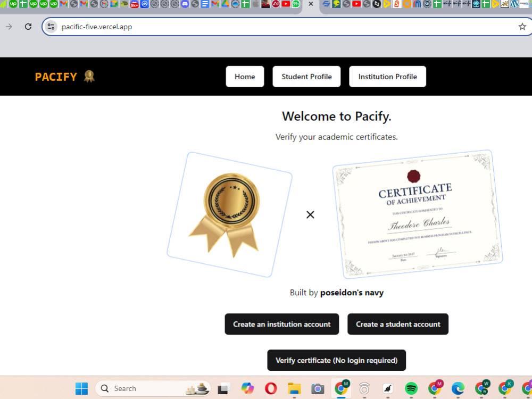Open the site information icon in address bar
This screenshot has width=532, height=399.
pyautogui.click(x=51, y=27)
